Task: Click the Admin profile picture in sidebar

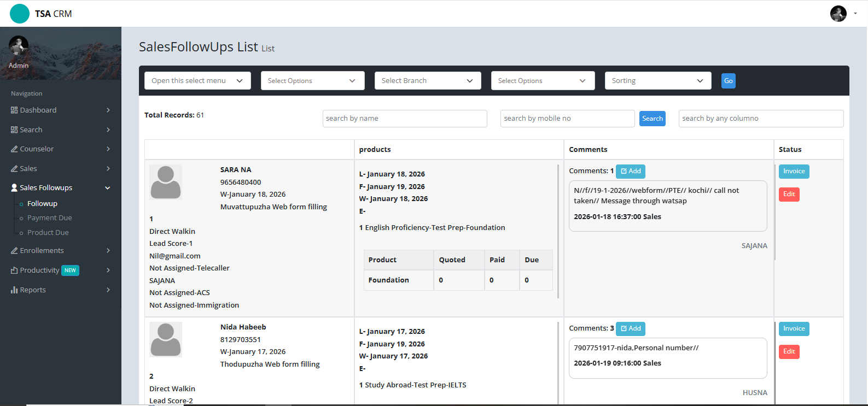Action: 19,46
